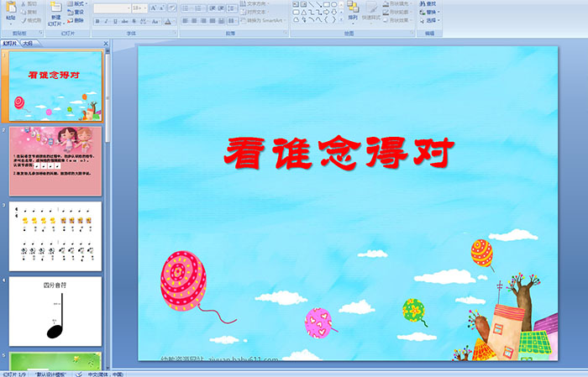Select the Left Brace shape

[x=326, y=19]
